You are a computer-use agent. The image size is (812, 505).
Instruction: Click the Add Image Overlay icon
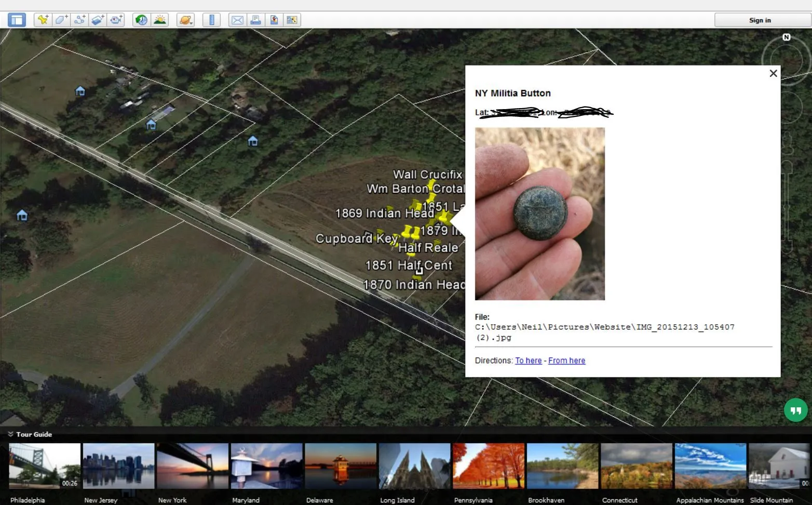click(98, 20)
